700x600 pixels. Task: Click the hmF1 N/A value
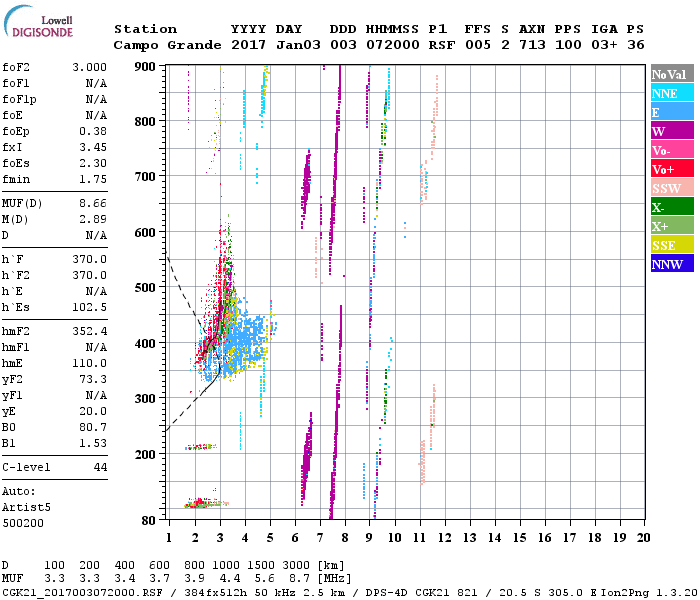click(96, 347)
